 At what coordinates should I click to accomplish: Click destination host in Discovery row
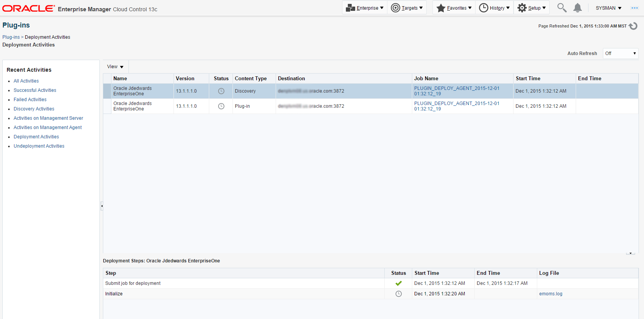point(311,91)
